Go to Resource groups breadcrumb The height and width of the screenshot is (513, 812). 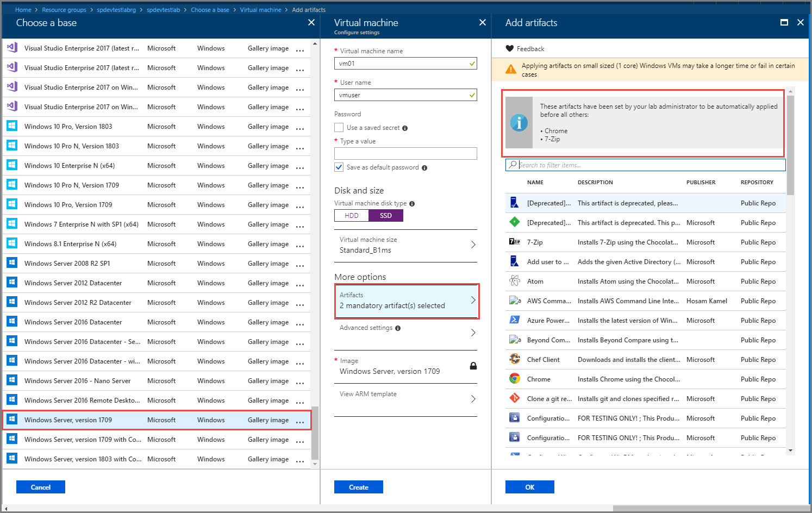tap(64, 10)
